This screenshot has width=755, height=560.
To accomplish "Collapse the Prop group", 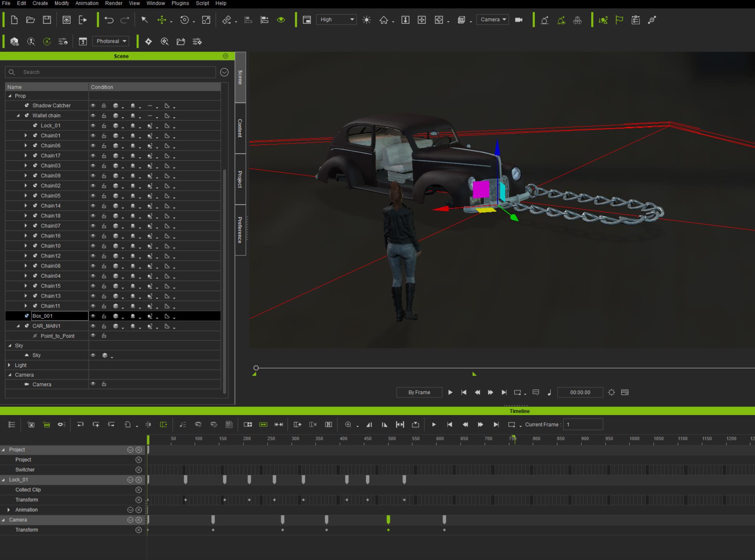I will 10,96.
